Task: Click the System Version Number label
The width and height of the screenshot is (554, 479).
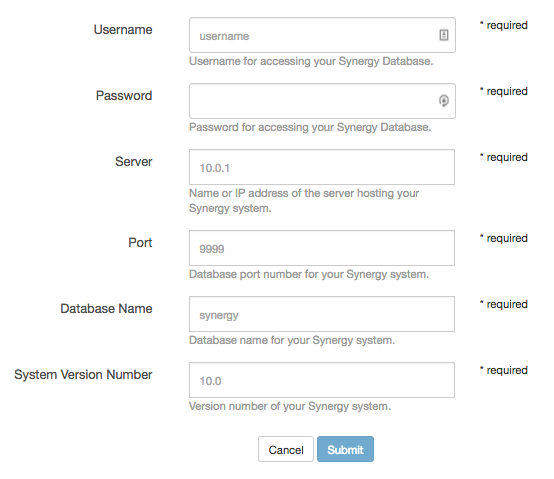Action: point(83,375)
